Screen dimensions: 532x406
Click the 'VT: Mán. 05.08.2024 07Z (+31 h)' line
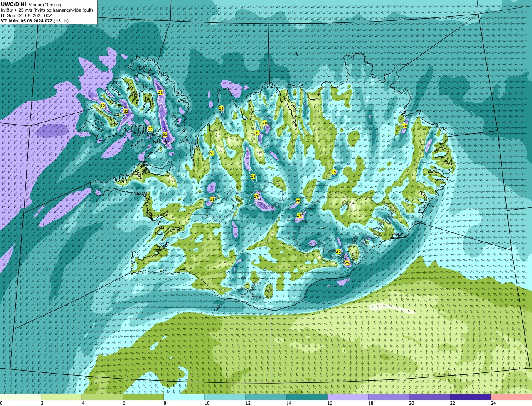34,21
